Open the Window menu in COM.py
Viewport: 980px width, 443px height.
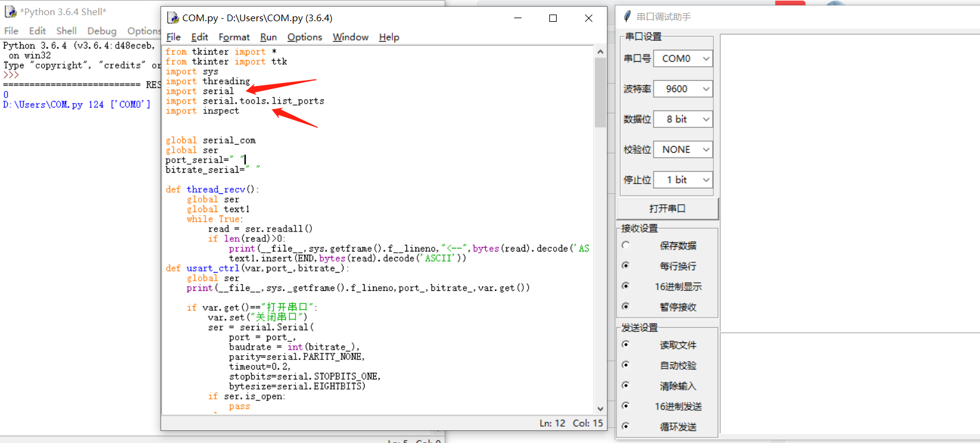pyautogui.click(x=351, y=37)
